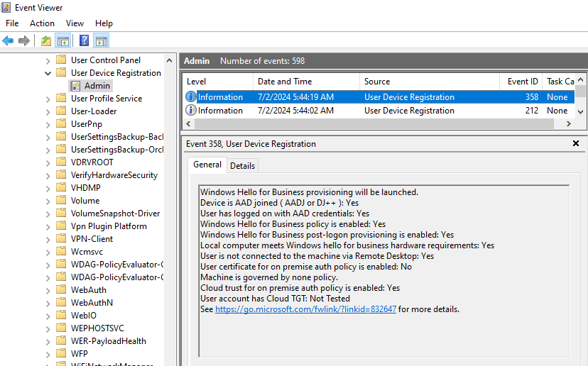
Task: Click the info icon of Event 212 row
Action: [x=190, y=111]
